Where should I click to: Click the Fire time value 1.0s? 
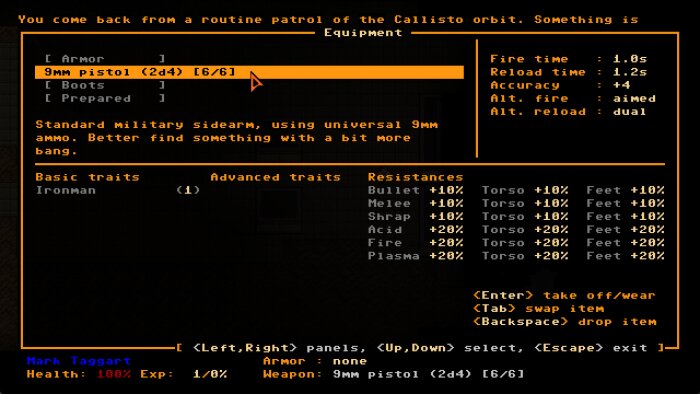coord(629,58)
